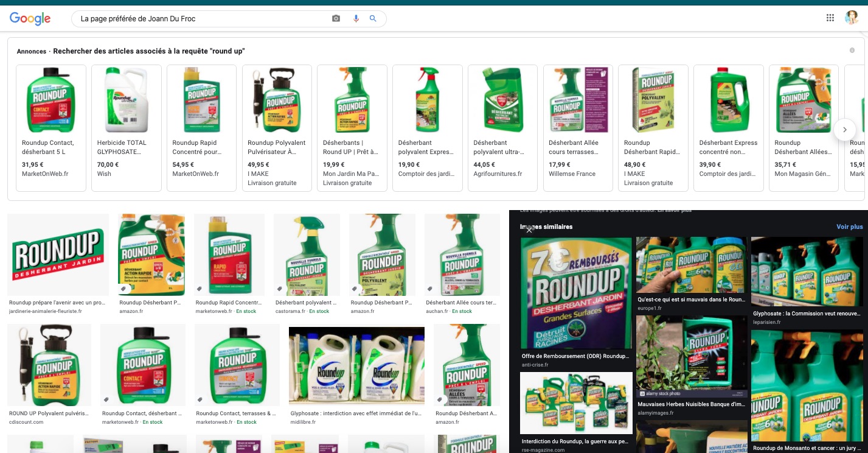Viewport: 868px width, 453px height.
Task: Close the similar images preview panel
Action: pos(529,230)
